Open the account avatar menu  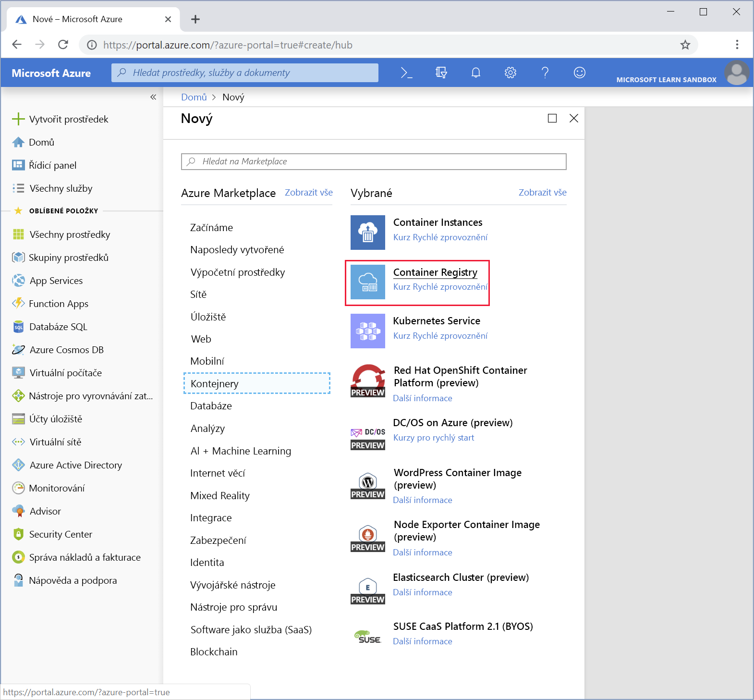[x=737, y=73]
